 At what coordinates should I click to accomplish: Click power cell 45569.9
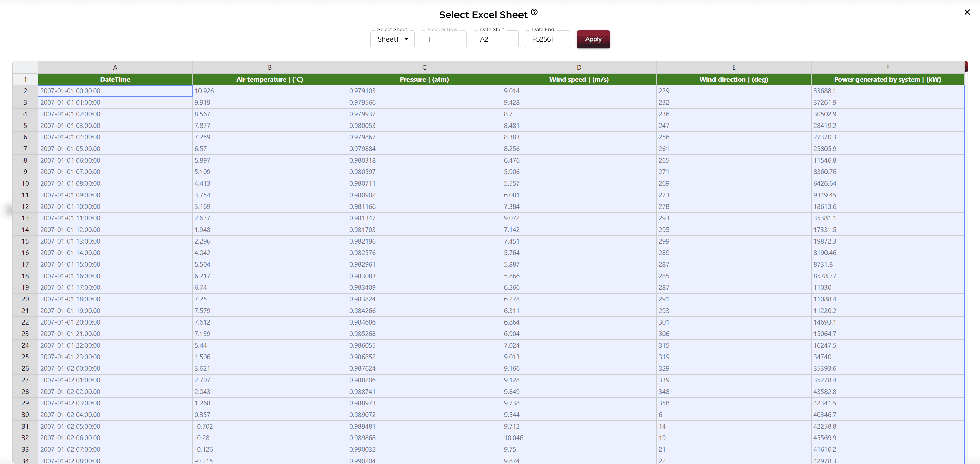pos(887,438)
